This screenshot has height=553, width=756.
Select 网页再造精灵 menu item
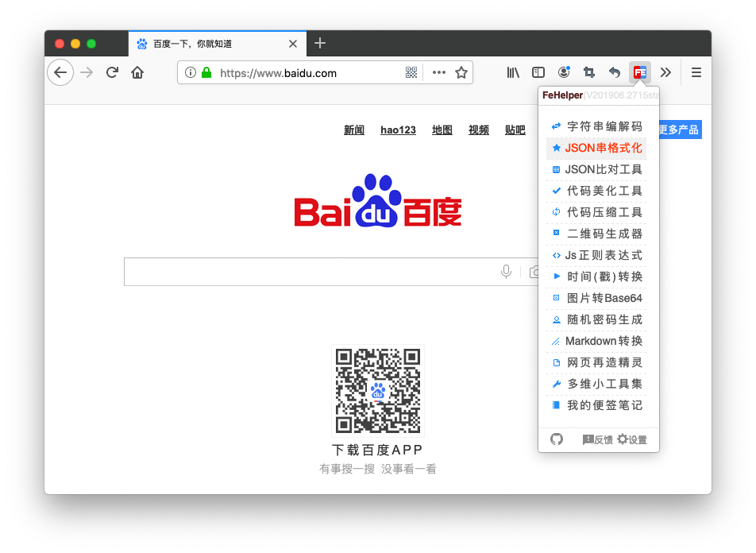coord(596,363)
